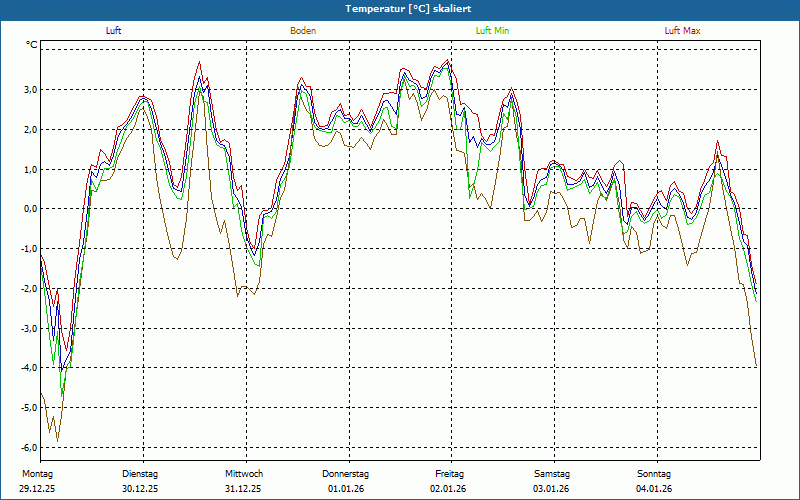Click the Luft Max legend entry
Image resolution: width=800 pixels, height=500 pixels.
tap(683, 31)
